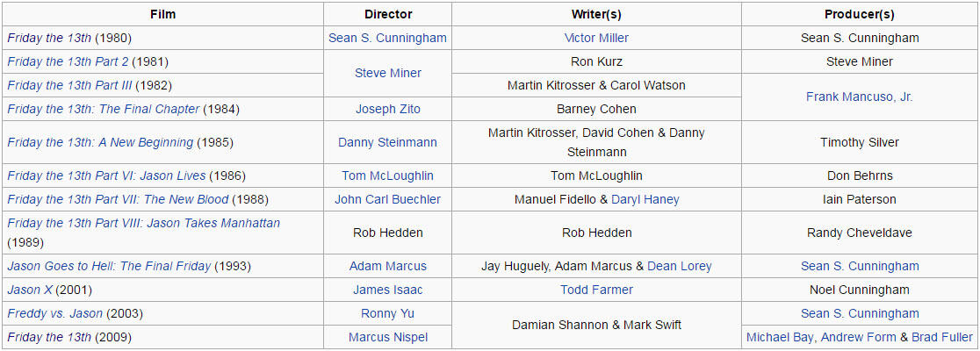Screen dimensions: 980x351
Task: Click producer Michael Bay link
Action: (780, 337)
